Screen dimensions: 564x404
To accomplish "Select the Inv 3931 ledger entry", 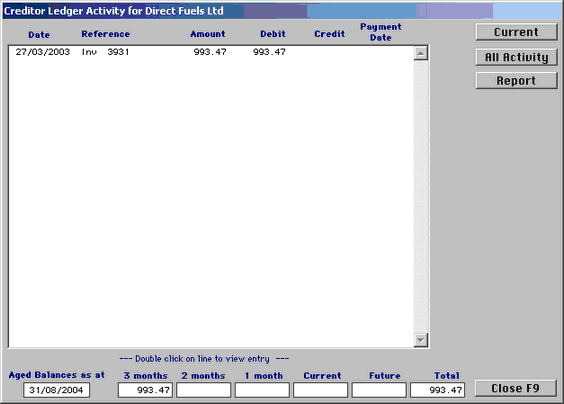I will [211, 52].
